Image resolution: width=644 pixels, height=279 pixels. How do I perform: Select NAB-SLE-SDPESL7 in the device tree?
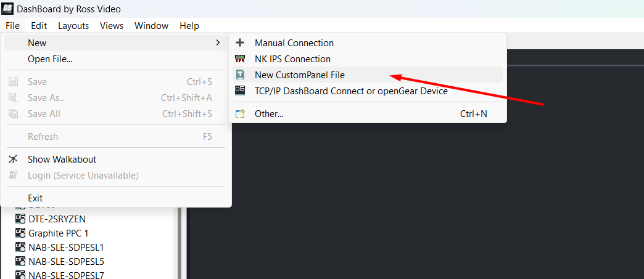pos(66,275)
